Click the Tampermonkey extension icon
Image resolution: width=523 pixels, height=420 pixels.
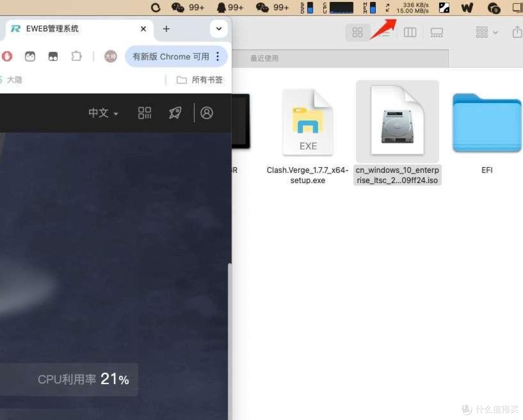tap(53, 56)
